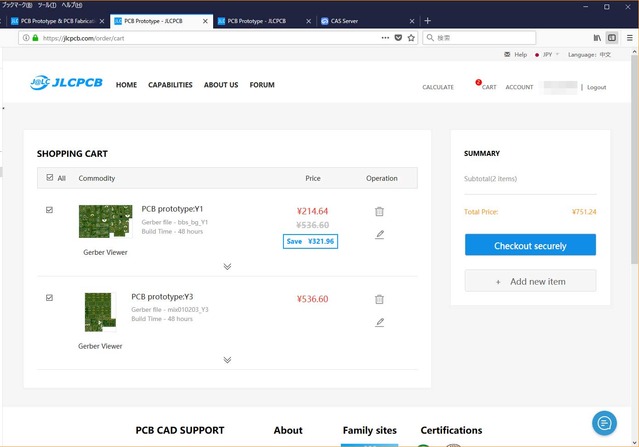This screenshot has height=447, width=639.
Task: Edit the PCB prototype:Y1 item with pencil icon
Action: [x=379, y=234]
